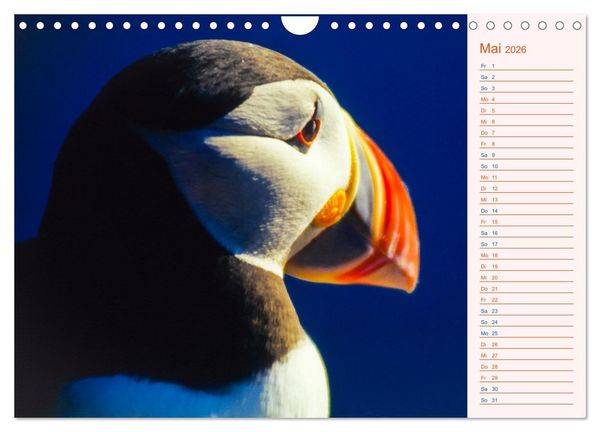Select the 'Sa 30' calendar row
The image size is (600, 432).
(527, 389)
